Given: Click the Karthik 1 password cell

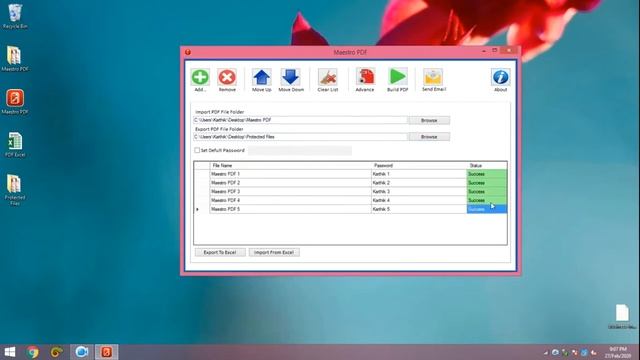Looking at the screenshot, I should pos(419,174).
